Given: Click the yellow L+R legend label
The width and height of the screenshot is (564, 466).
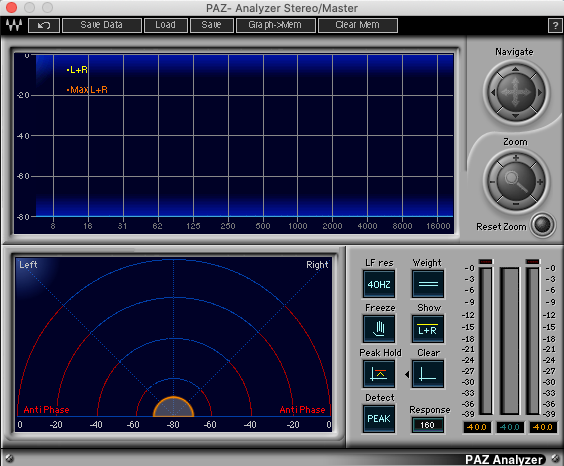Looking at the screenshot, I should [77, 70].
